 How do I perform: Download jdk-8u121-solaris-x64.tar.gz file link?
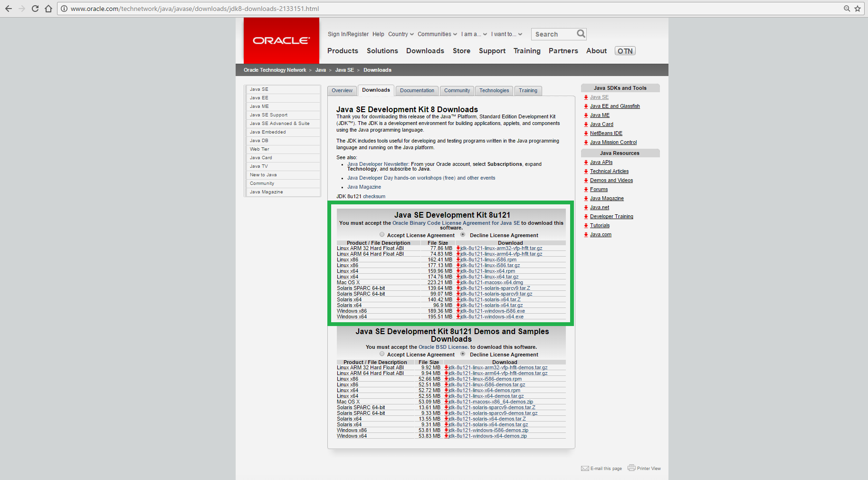491,305
